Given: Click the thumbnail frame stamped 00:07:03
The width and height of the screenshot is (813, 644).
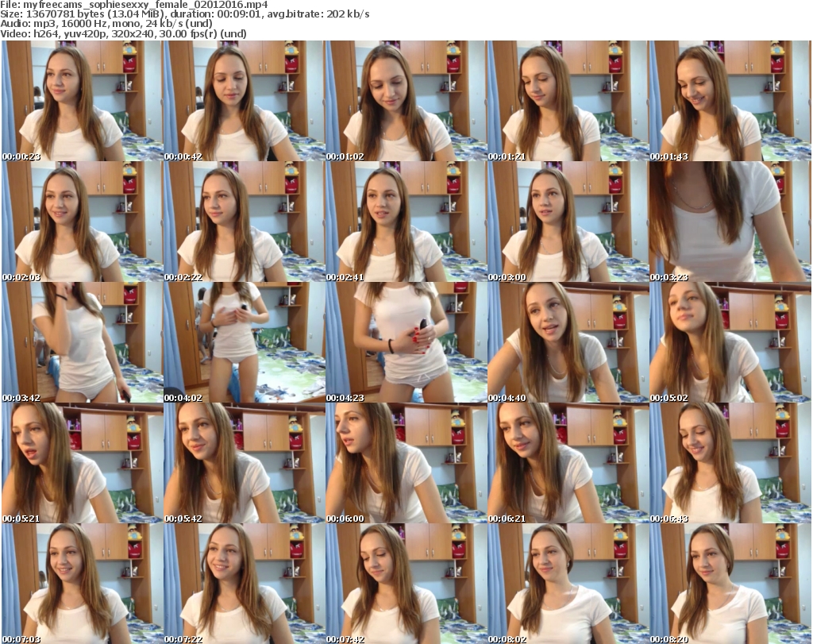Looking at the screenshot, I should (83, 584).
